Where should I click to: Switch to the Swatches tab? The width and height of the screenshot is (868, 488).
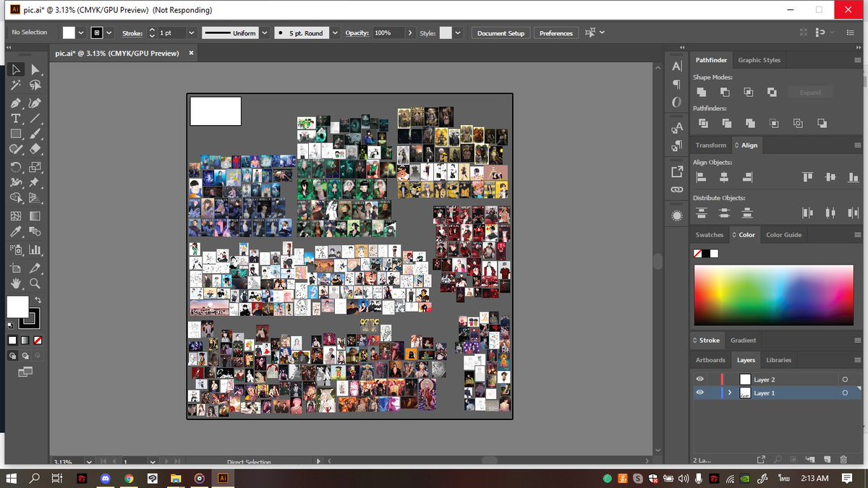(709, 235)
